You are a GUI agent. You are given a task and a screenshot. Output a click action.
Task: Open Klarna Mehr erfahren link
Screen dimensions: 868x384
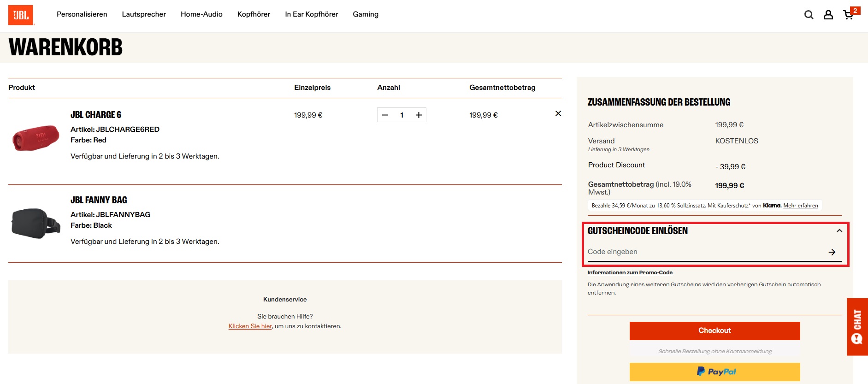point(800,206)
